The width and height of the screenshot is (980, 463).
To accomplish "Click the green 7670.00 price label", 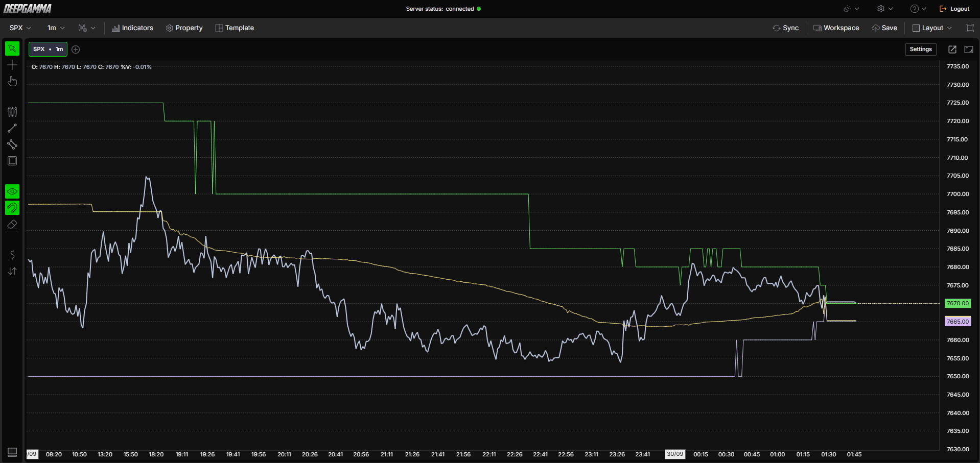I will pyautogui.click(x=958, y=303).
